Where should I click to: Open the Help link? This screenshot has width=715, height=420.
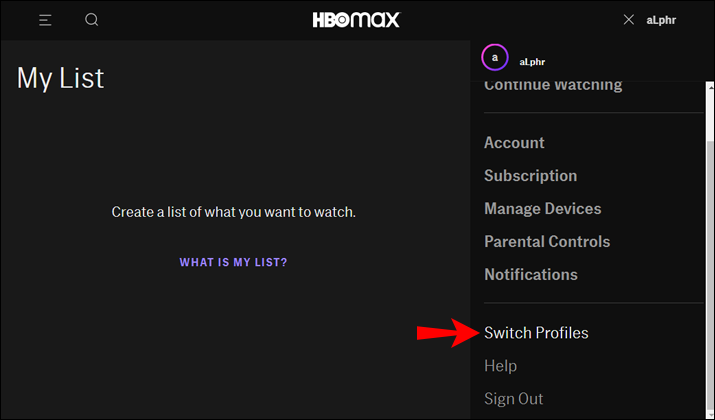[x=500, y=366]
